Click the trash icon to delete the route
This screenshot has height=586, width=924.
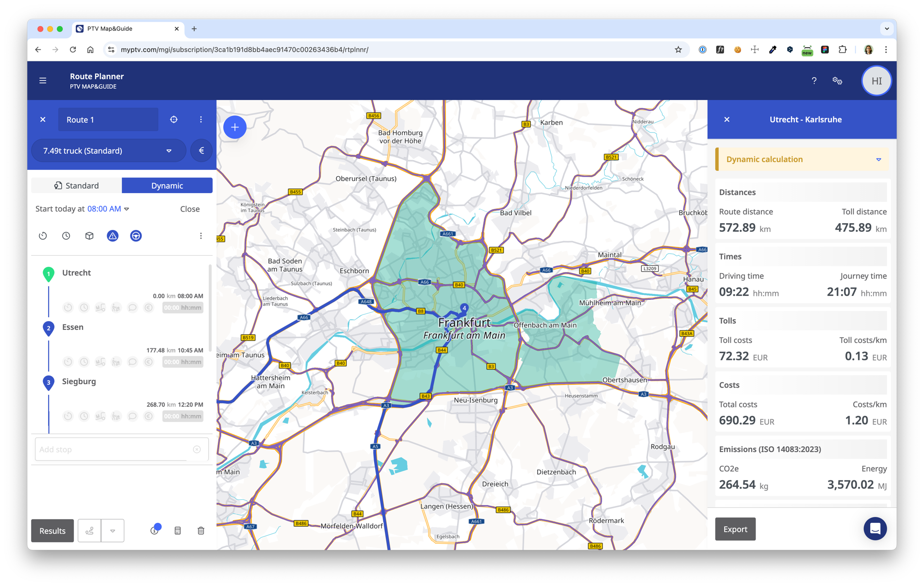tap(201, 530)
